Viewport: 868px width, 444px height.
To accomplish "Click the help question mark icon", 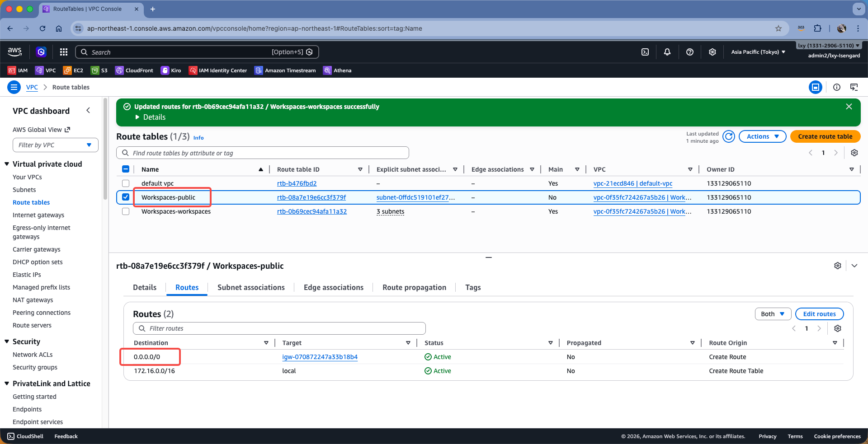I will click(689, 52).
